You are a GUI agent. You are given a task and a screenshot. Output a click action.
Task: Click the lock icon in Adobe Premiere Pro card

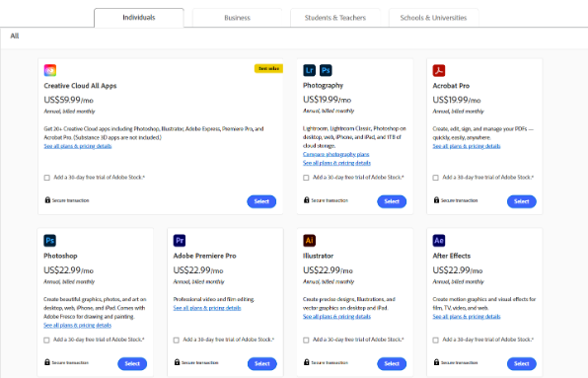(177, 362)
